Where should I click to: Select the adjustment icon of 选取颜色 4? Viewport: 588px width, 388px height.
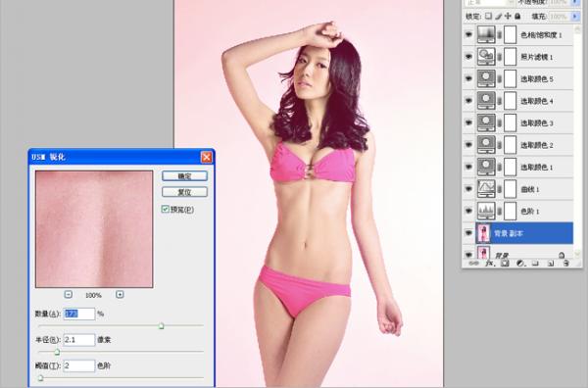tap(486, 101)
